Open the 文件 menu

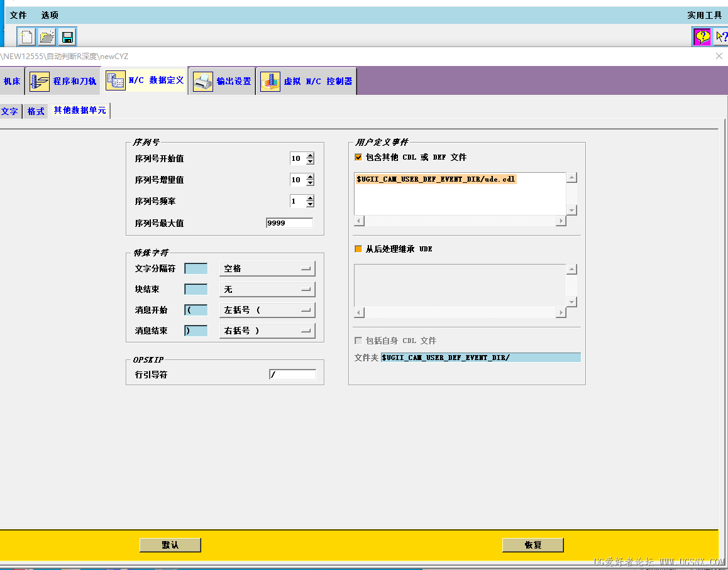point(18,15)
